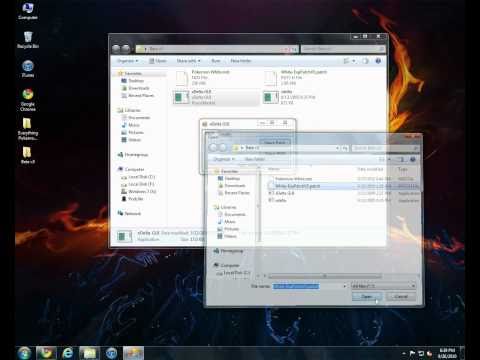Viewport: 480px width, 360px height.
Task: Open the Recycle Bin desktop icon
Action: click(x=28, y=40)
